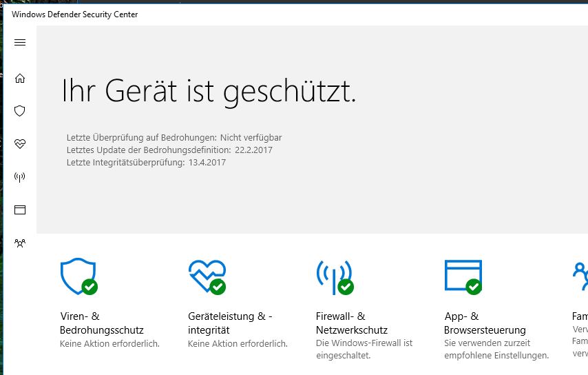Viewport: 588px width, 375px height.
Task: Click 'Letzte Integritätsüberprüfung: 13.4.2017'
Action: (x=146, y=163)
